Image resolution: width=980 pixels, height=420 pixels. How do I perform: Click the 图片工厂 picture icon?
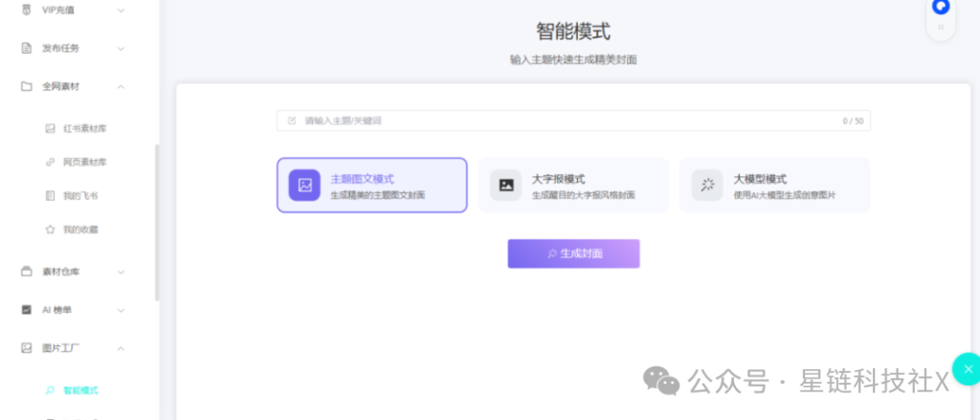click(x=26, y=348)
